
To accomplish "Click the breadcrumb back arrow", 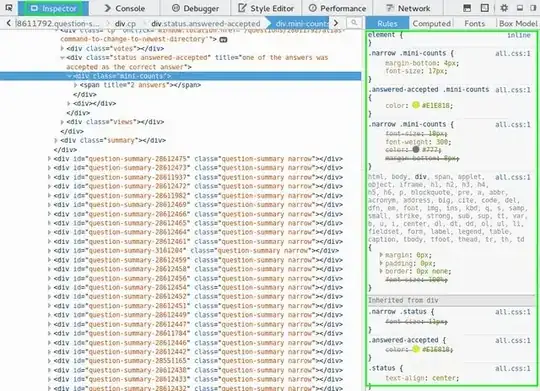I will point(9,23).
